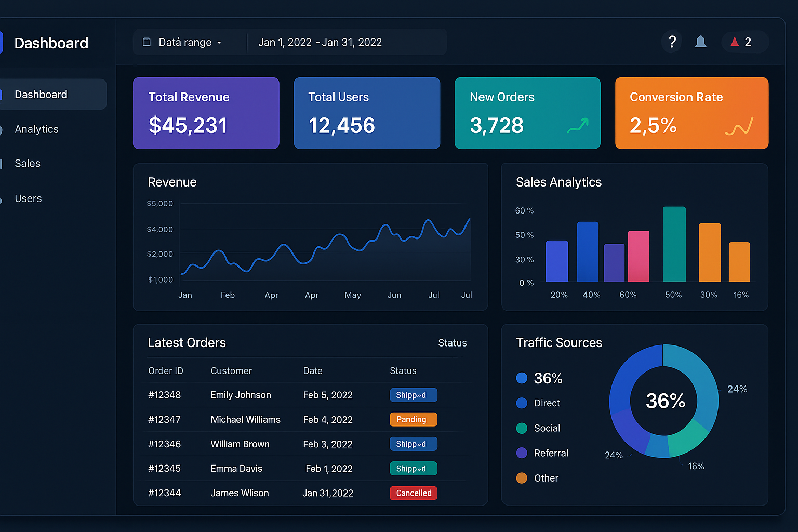Click the green Social legend dot

pos(522,428)
